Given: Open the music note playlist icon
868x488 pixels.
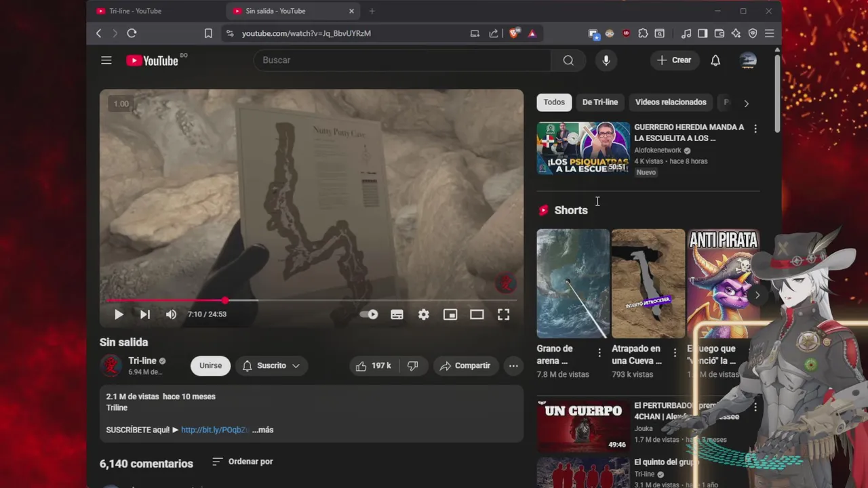Looking at the screenshot, I should click(x=686, y=33).
